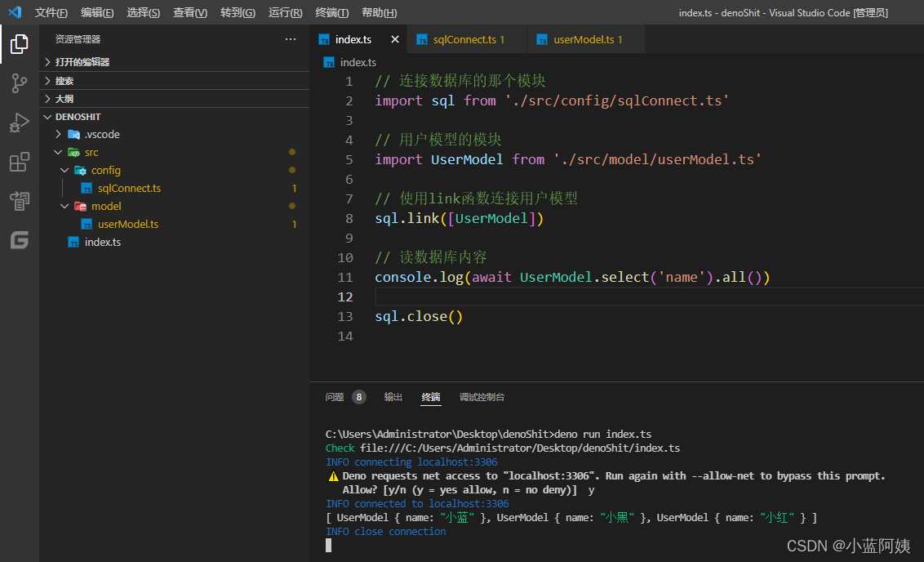Open sqlConnect.ts from the file tree

tap(129, 188)
